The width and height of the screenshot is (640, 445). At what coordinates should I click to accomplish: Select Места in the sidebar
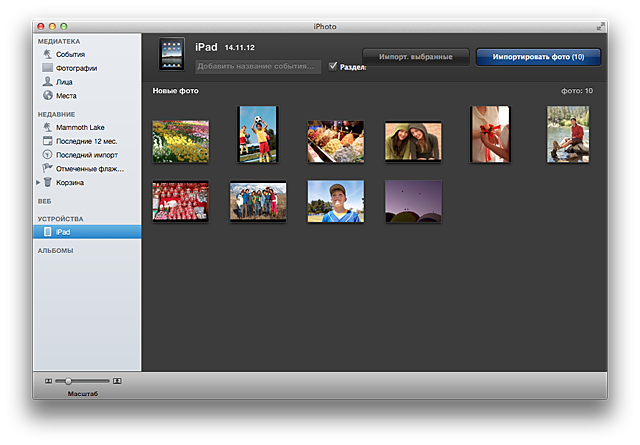(66, 96)
